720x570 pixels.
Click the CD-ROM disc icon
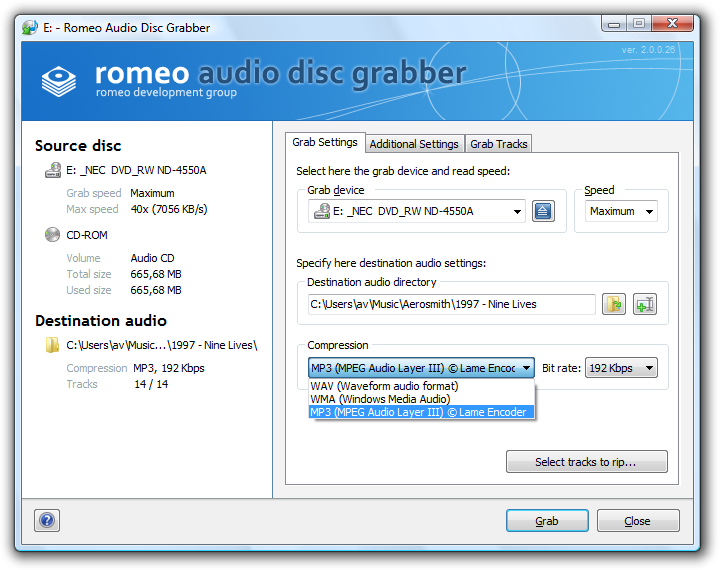pos(52,235)
